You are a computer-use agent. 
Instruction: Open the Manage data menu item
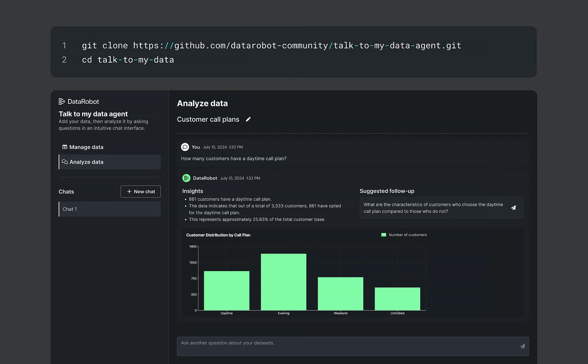(x=86, y=147)
